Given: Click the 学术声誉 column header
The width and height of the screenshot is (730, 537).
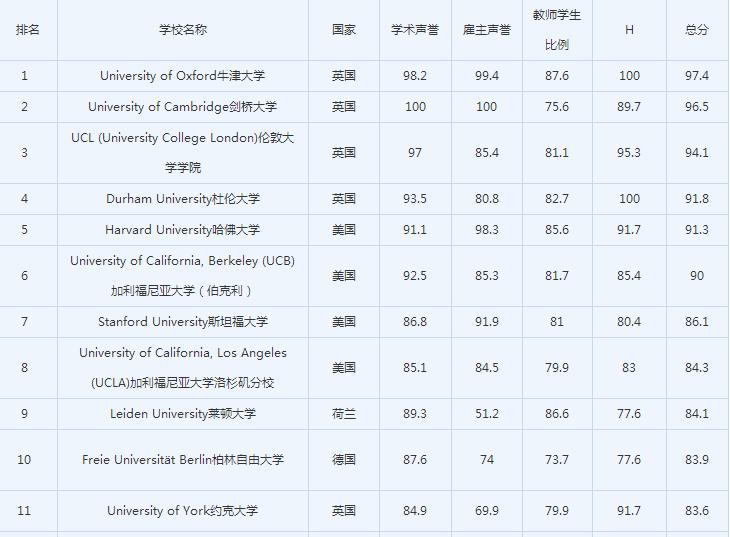Looking at the screenshot, I should 415,30.
